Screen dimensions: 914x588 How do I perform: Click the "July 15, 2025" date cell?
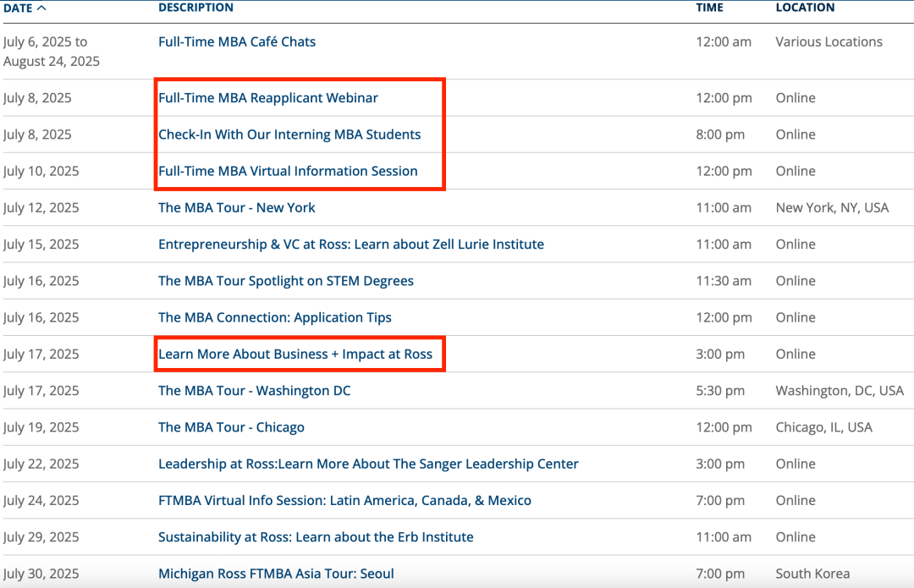pyautogui.click(x=41, y=245)
